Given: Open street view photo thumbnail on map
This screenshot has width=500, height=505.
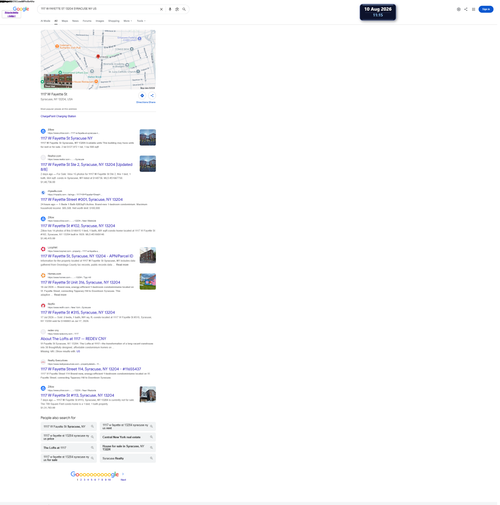Looking at the screenshot, I should [x=58, y=81].
